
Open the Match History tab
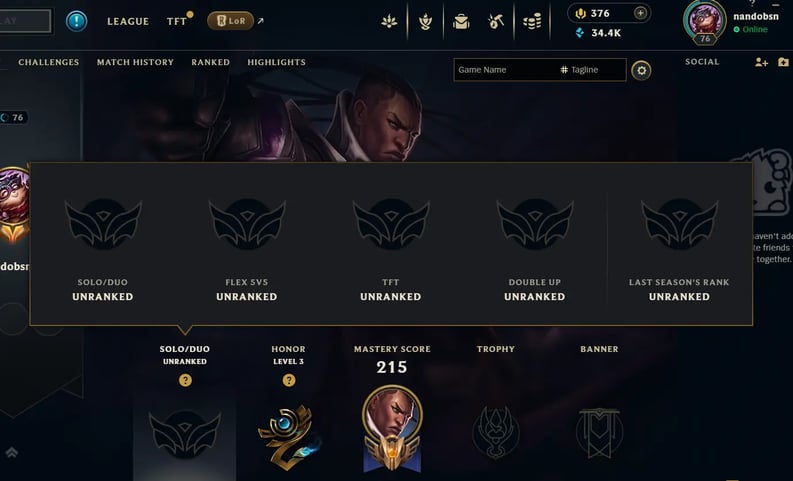[135, 62]
